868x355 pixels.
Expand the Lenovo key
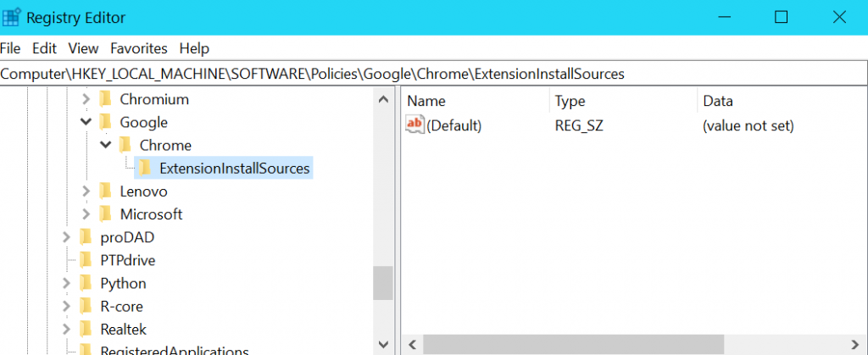click(86, 191)
